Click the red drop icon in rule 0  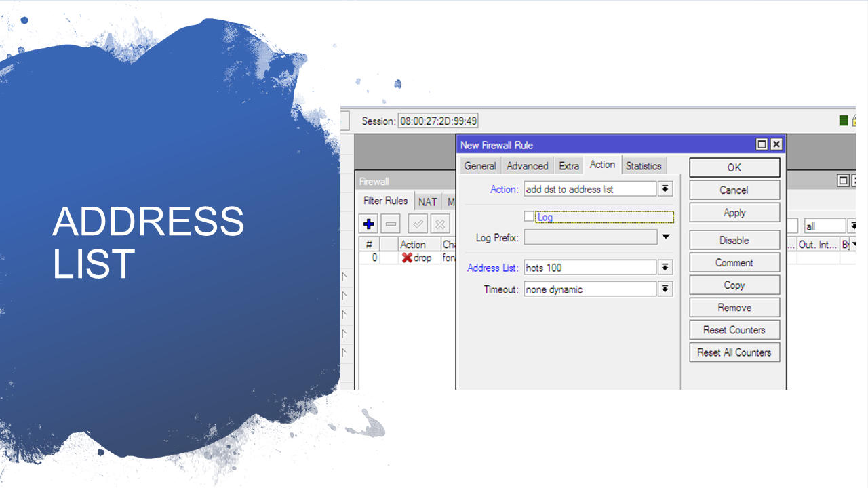pos(407,258)
